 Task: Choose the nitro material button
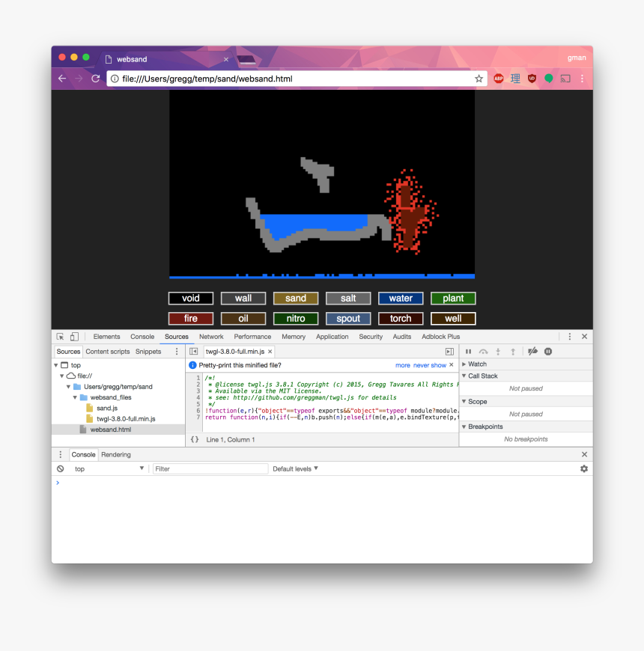pyautogui.click(x=296, y=319)
